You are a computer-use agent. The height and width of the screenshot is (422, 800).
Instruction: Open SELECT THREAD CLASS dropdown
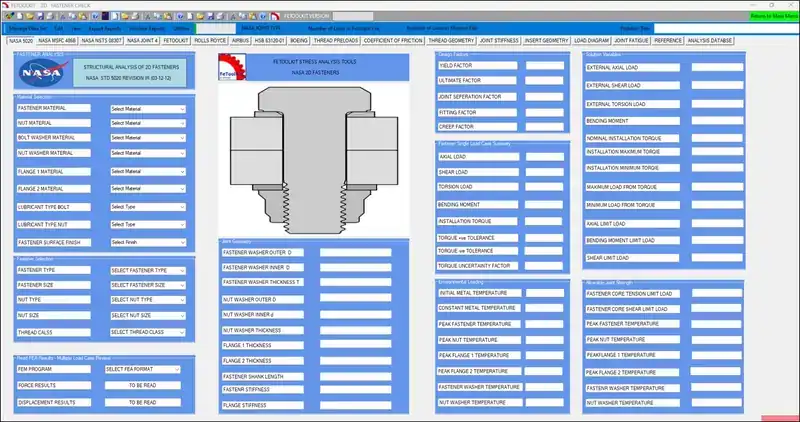148,332
